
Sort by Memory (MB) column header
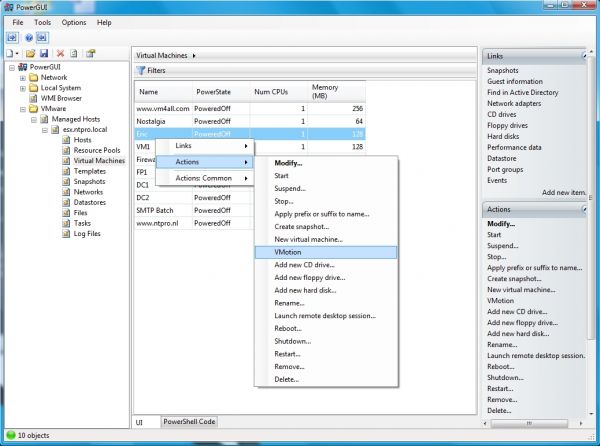(x=336, y=92)
